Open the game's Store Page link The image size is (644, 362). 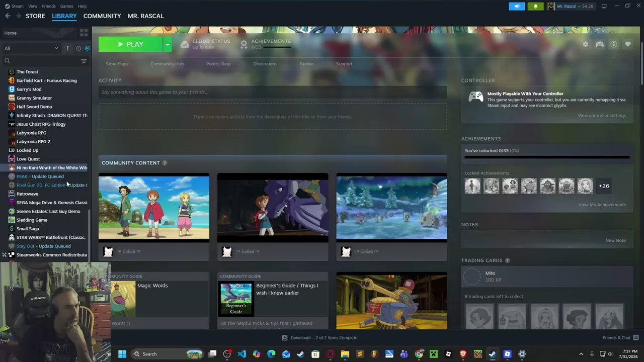[x=117, y=64]
